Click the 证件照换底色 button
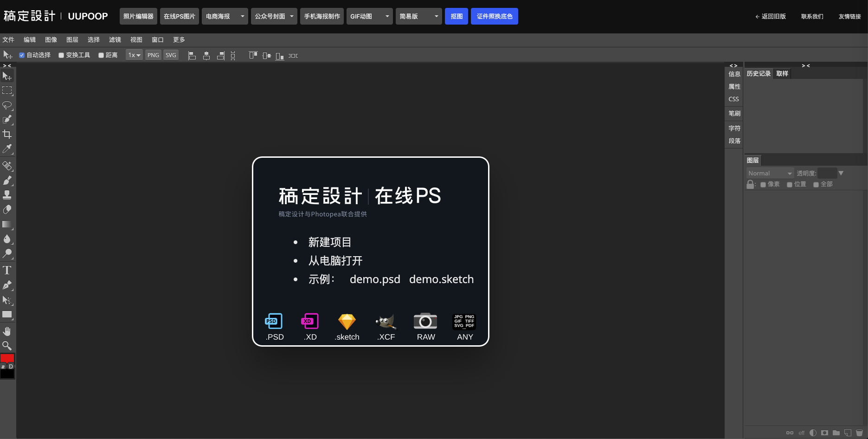Screen dimensions: 868x439 495,16
